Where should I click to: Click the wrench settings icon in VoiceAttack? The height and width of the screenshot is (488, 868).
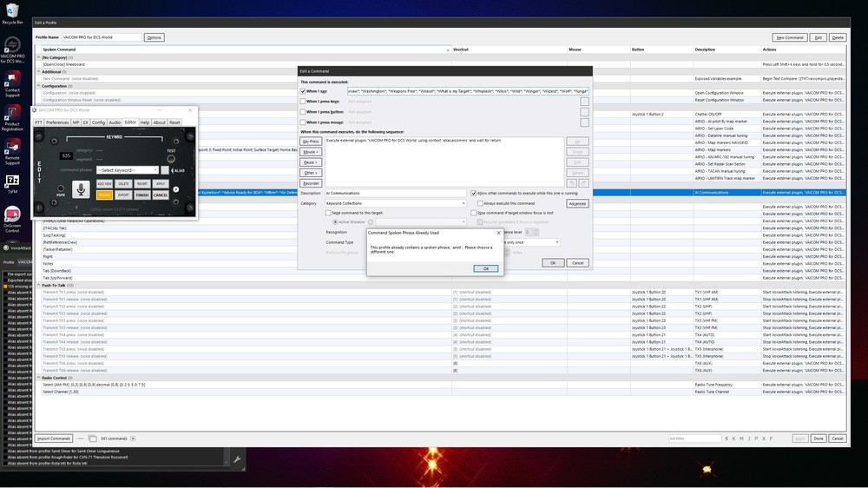[x=237, y=458]
